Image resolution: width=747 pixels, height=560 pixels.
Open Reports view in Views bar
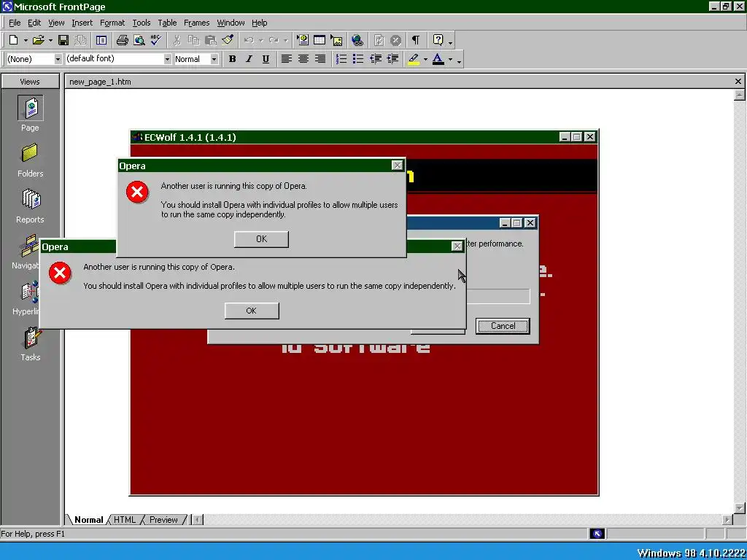pos(30,206)
